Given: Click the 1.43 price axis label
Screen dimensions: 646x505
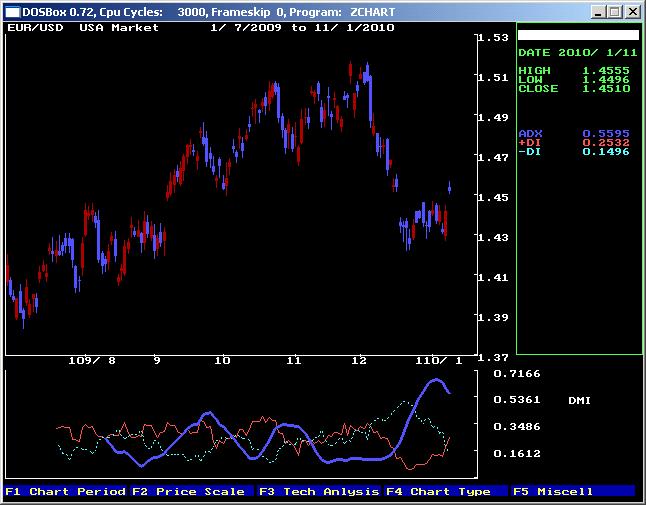Looking at the screenshot, I should [493, 237].
